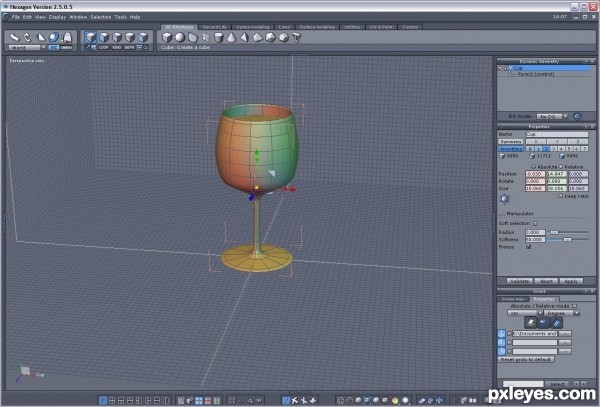Click the Symmetry button
Viewport: 600px width, 407px height.
[x=511, y=142]
